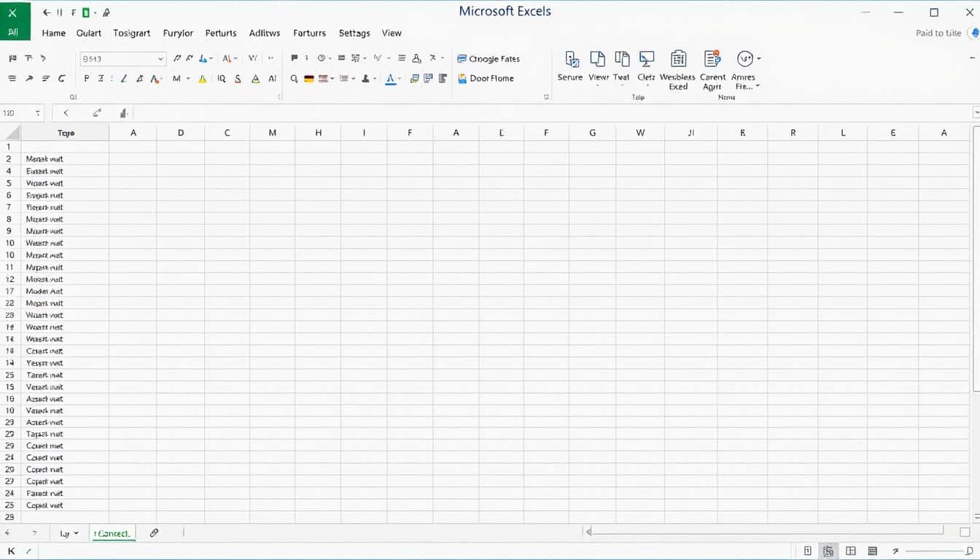The height and width of the screenshot is (560, 980).
Task: Open the Hame ribbon tab
Action: click(x=54, y=33)
